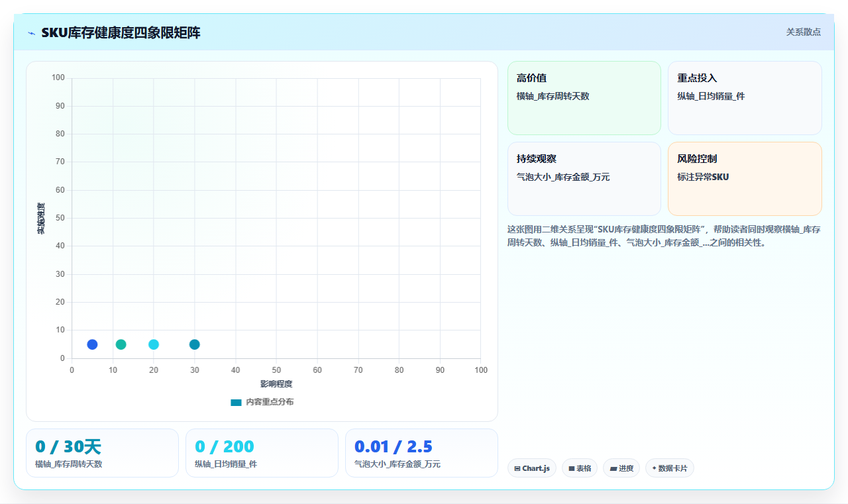Click the cyan bubble at x=20

(x=154, y=344)
